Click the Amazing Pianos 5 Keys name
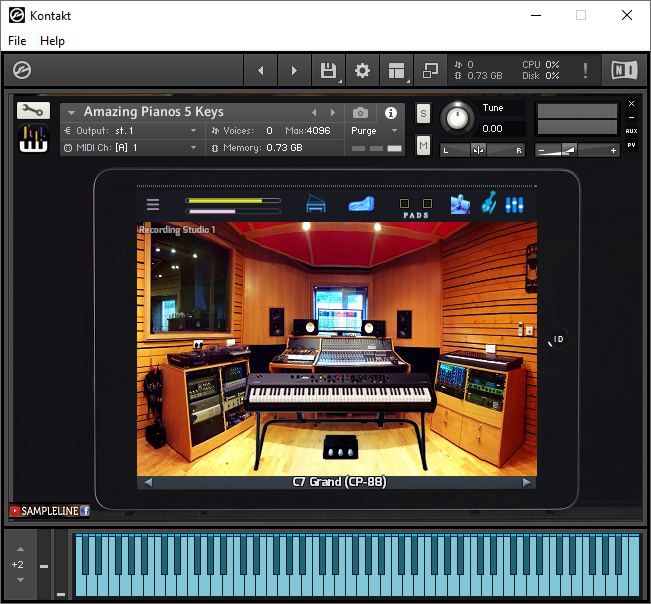This screenshot has width=651, height=604. [x=154, y=112]
